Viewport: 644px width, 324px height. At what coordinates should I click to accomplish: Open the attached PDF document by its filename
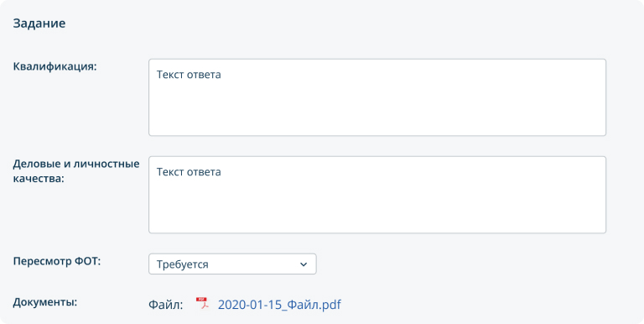pos(279,305)
